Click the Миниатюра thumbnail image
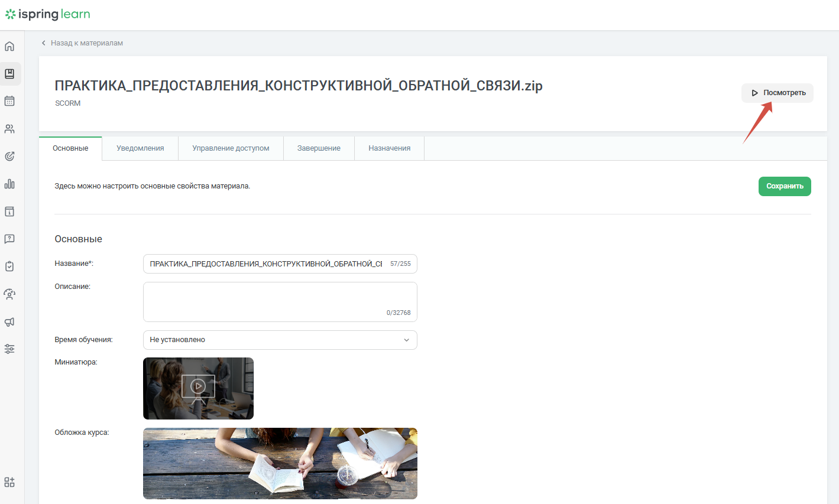 [x=198, y=388]
